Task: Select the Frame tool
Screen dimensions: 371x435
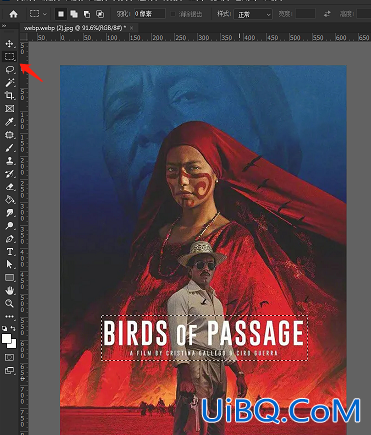Action: click(x=9, y=109)
